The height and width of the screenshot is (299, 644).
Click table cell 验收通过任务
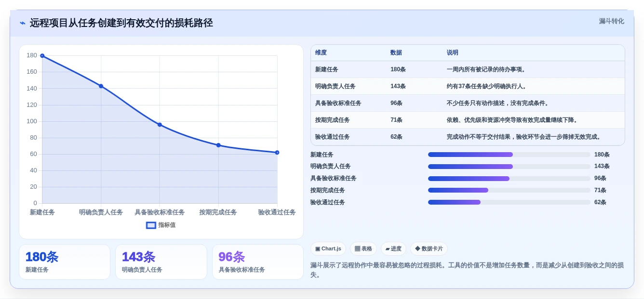pos(333,137)
